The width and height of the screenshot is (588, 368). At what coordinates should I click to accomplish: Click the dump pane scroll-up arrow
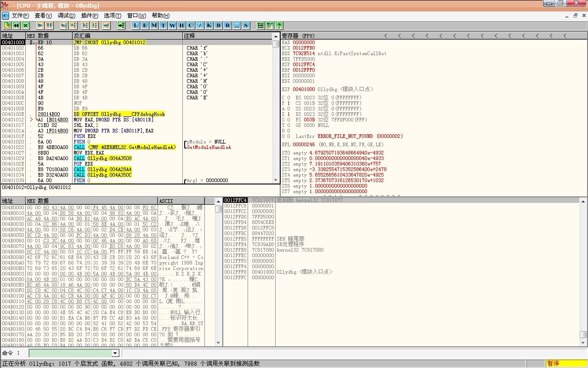click(219, 201)
